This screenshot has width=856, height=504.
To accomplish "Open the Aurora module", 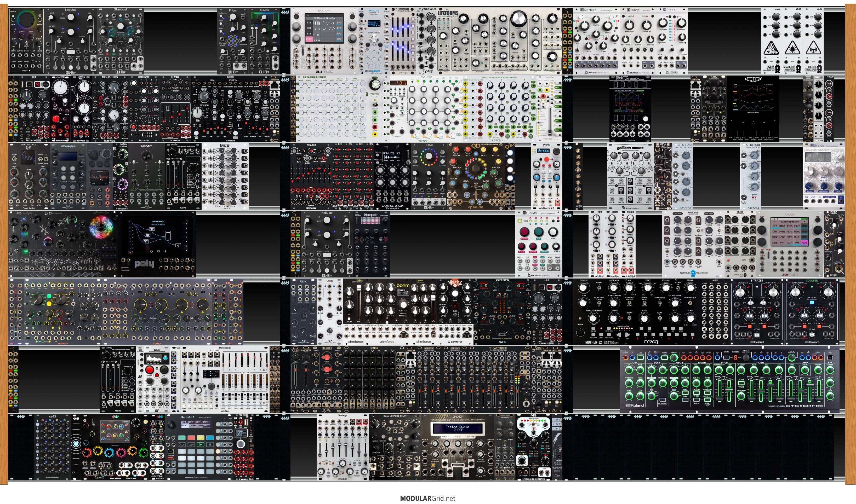I will 264,41.
